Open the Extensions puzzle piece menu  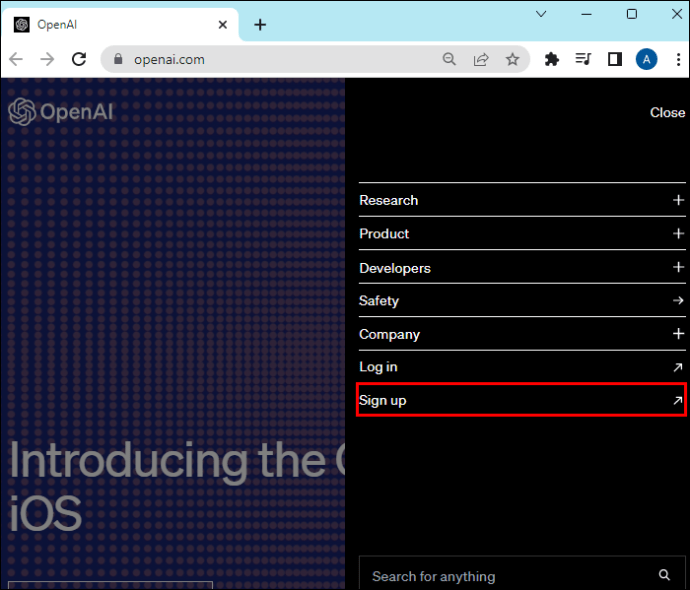[551, 59]
